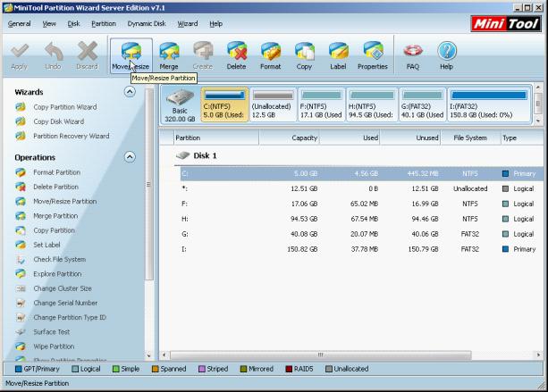Open the Disk menu
Screen dimensions: 548x392
pyautogui.click(x=73, y=24)
